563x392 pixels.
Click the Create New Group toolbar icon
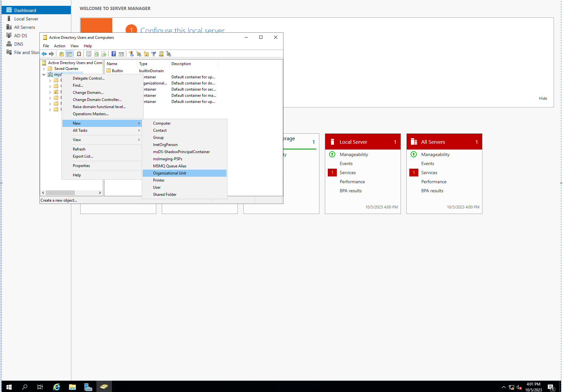click(x=139, y=54)
